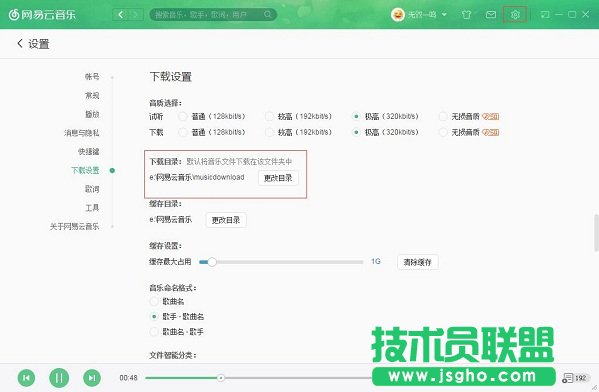Choose 较高 192kbit/s for 下载
Screen dimensions: 599x392
click(x=270, y=132)
